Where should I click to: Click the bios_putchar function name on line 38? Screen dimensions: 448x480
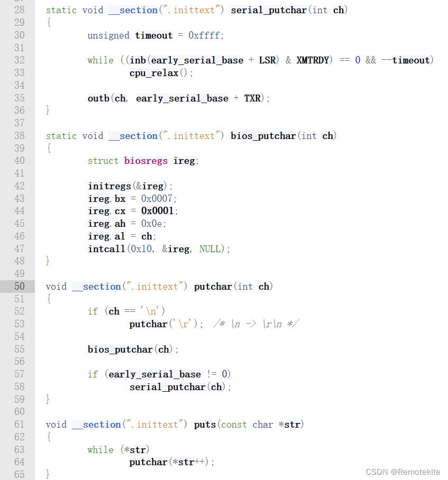click(x=263, y=136)
